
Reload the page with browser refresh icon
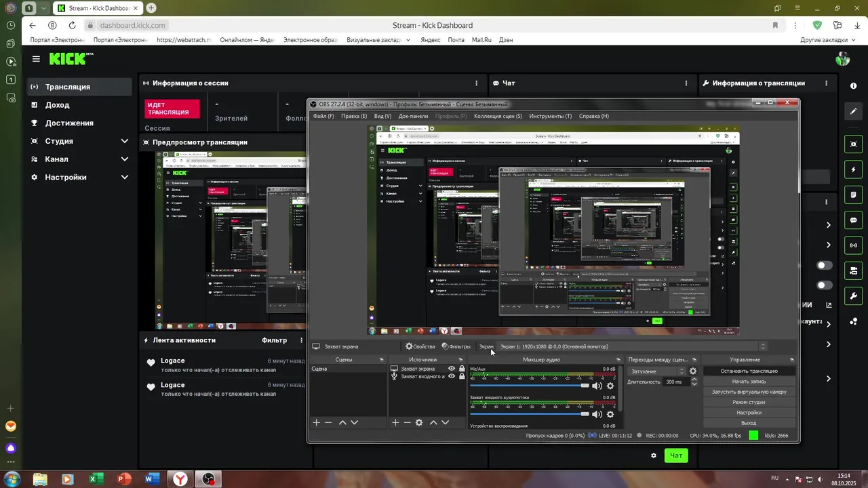[72, 25]
